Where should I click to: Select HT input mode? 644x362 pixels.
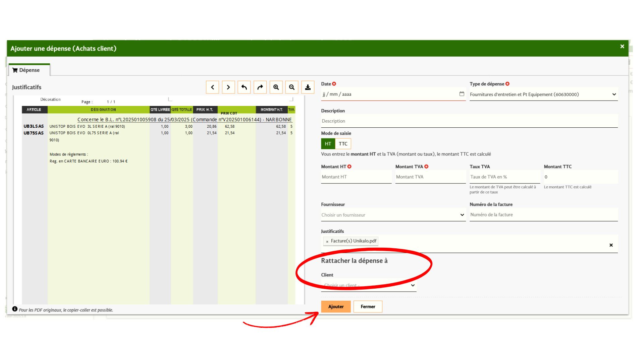(328, 144)
